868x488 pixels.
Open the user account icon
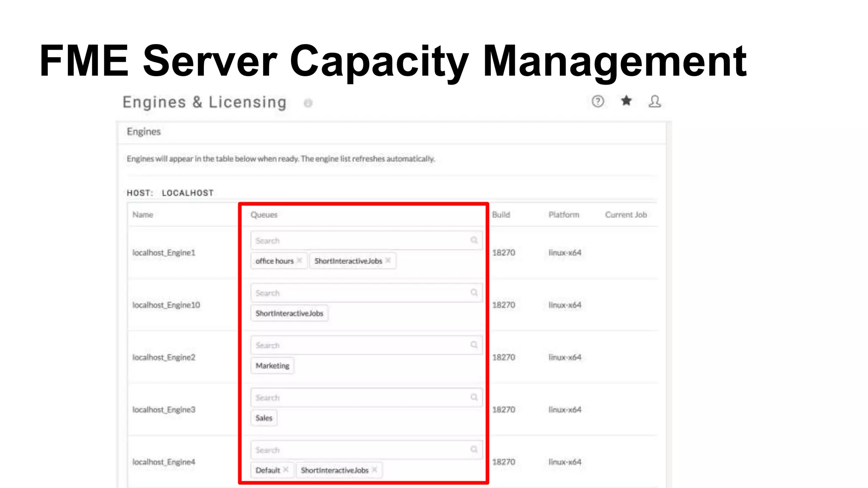[654, 101]
